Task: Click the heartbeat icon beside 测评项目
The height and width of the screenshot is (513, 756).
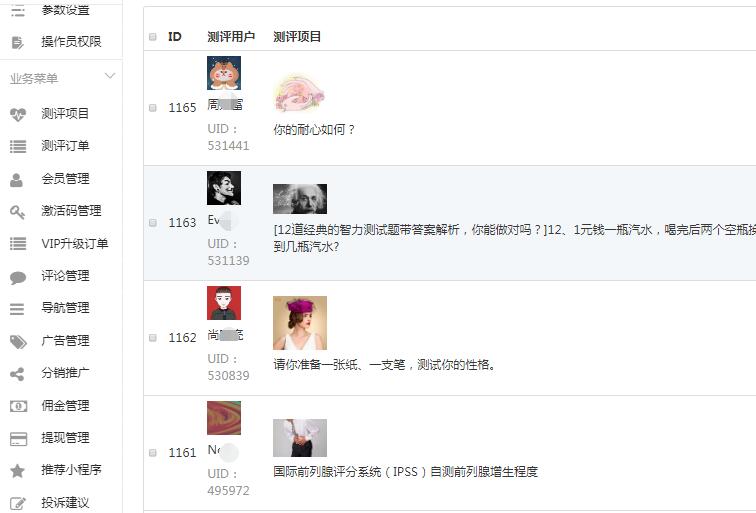Action: (18, 114)
